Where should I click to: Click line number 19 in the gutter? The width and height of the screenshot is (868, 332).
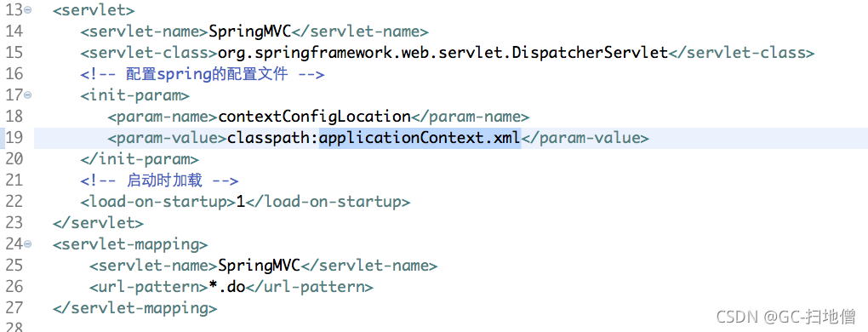tap(14, 138)
